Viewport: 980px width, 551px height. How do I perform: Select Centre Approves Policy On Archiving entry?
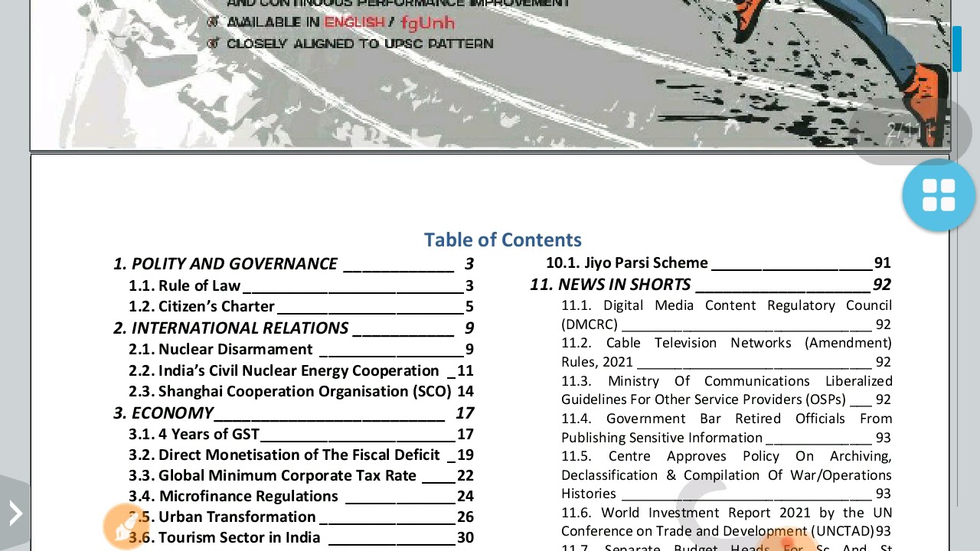[727, 474]
